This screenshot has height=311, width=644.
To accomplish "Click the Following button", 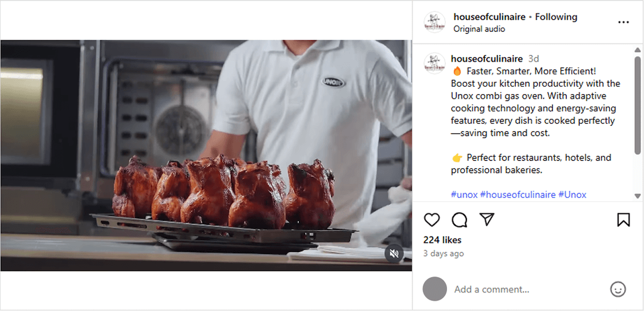I will tap(556, 17).
